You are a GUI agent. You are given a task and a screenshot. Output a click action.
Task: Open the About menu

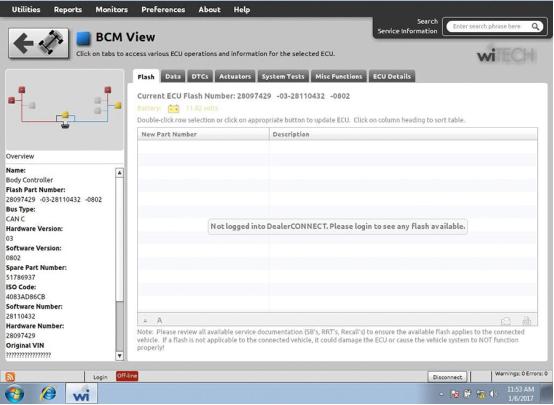[210, 10]
